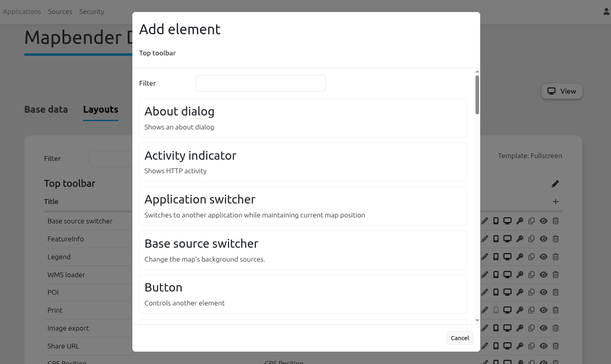Click the View button
Viewport: 611px width, 364px height.
click(562, 91)
